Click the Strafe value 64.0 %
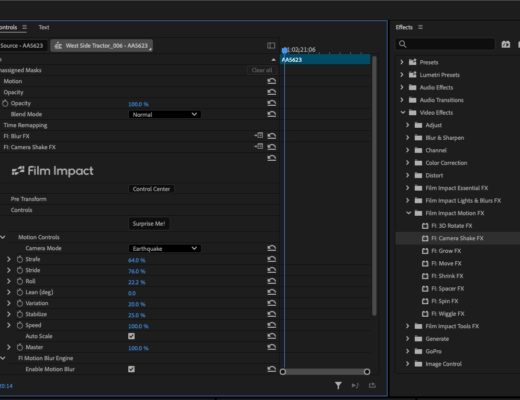This screenshot has width=520, height=400. coord(137,260)
